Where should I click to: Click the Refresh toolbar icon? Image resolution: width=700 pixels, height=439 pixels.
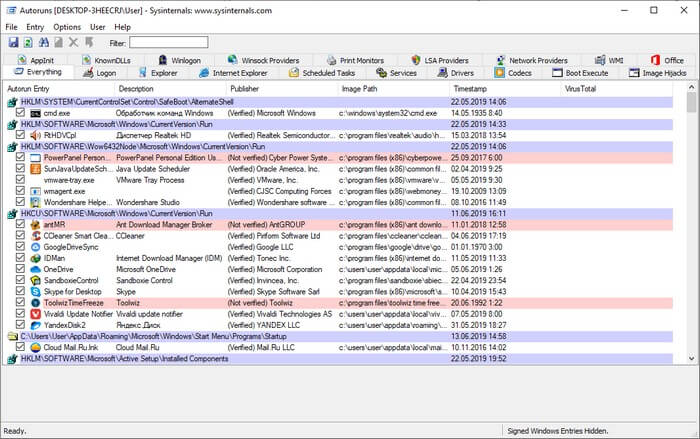tap(28, 42)
